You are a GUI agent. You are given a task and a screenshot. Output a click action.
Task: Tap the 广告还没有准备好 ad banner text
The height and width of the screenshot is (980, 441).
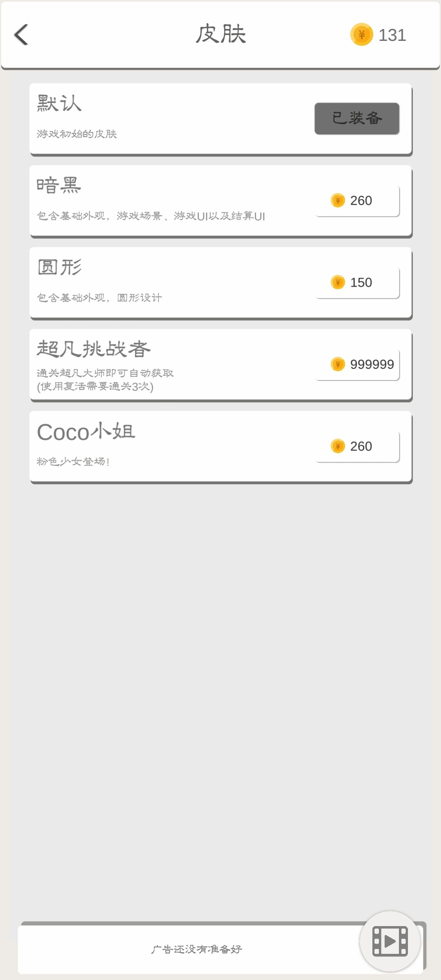(196, 949)
